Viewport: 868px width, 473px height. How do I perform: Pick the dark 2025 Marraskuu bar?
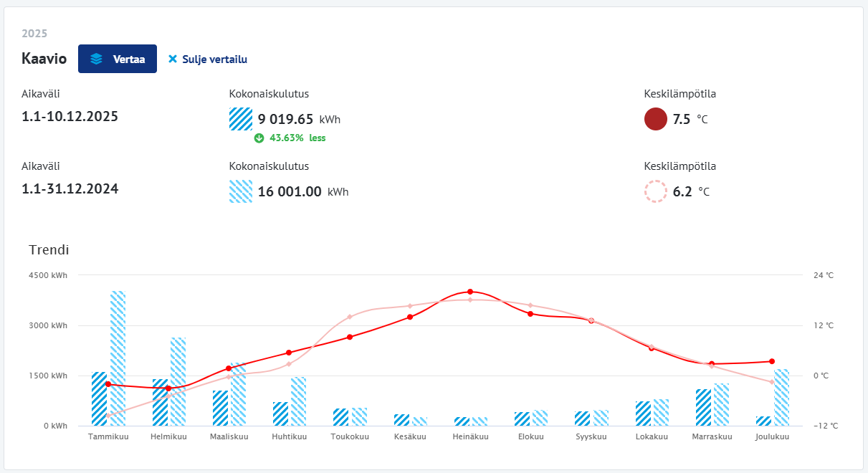(x=703, y=407)
